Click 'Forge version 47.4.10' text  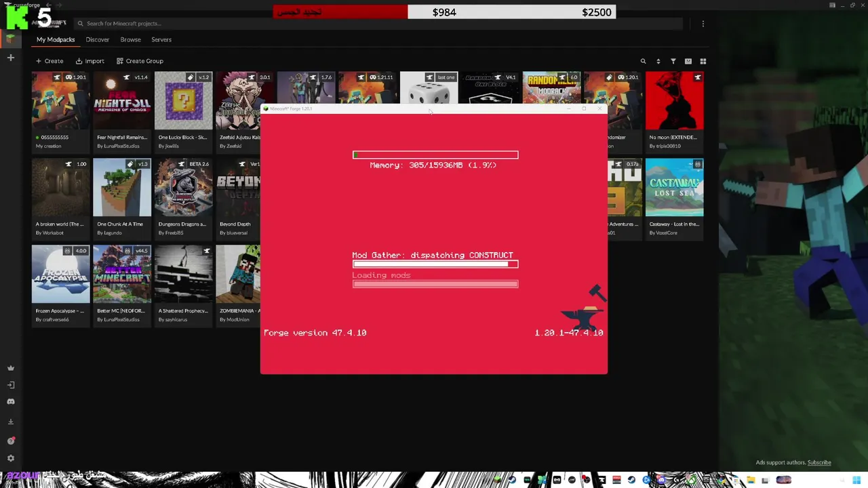click(x=315, y=333)
